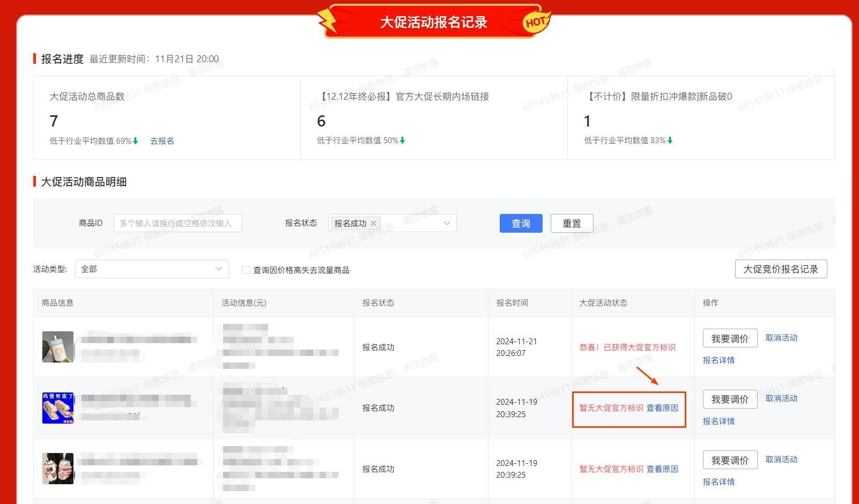The width and height of the screenshot is (859, 504).
Task: Click 我要调价 in the second row
Action: [730, 399]
